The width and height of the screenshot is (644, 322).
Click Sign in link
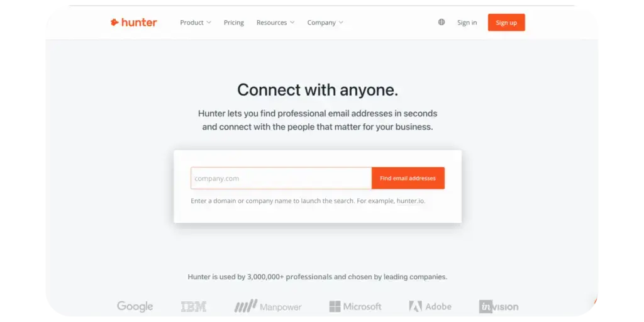pos(467,23)
